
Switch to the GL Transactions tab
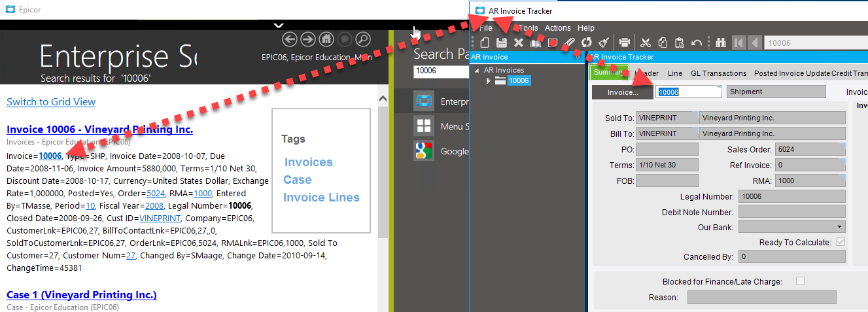pos(718,73)
